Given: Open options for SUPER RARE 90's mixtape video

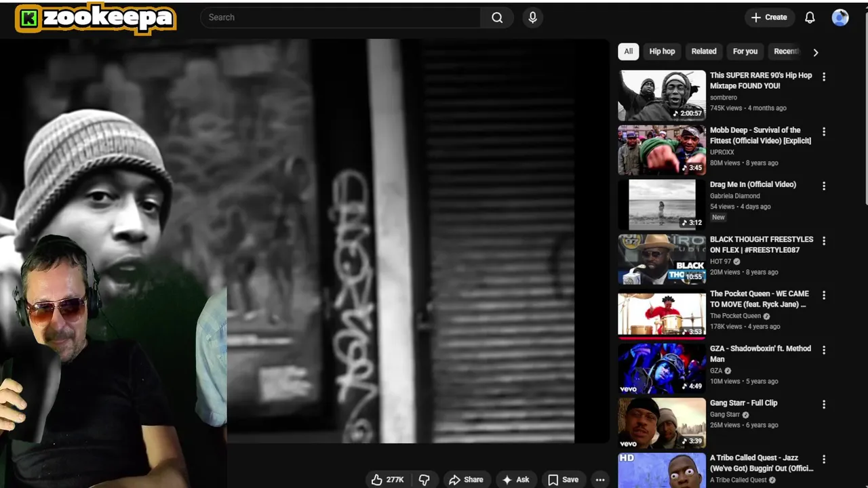Looking at the screenshot, I should point(824,77).
